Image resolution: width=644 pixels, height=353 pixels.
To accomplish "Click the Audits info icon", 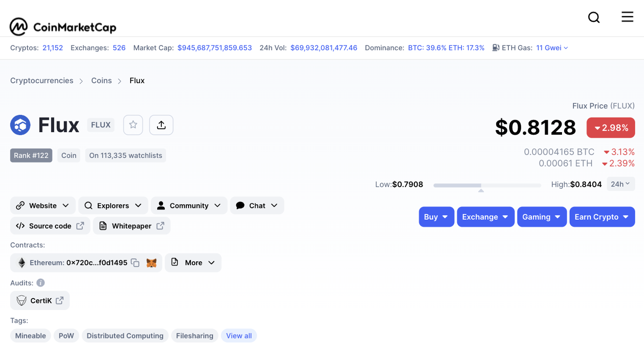I will pos(40,283).
